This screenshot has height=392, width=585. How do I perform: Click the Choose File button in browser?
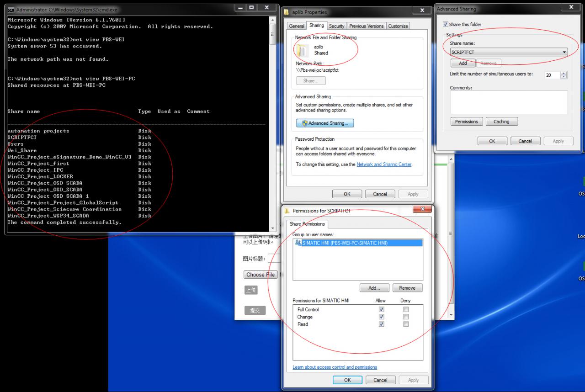click(261, 275)
